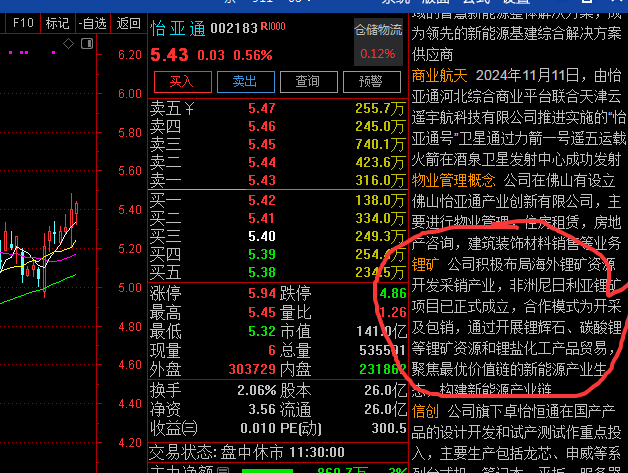This screenshot has width=628, height=473.
Task: Select the 买五 price 5.38
Action: (262, 272)
